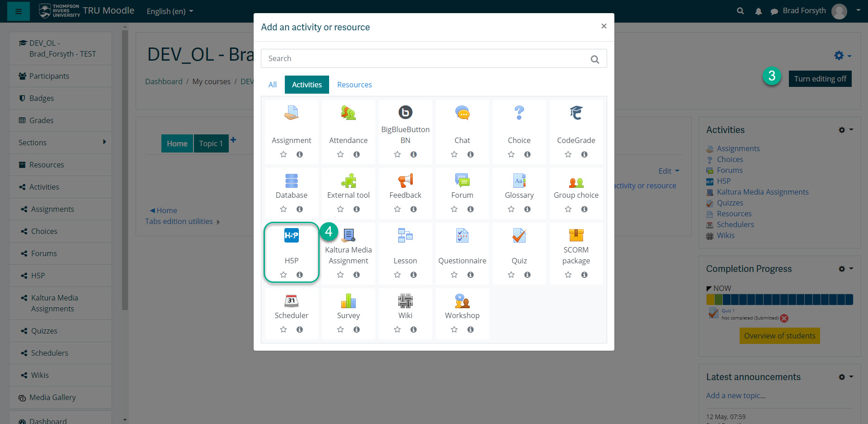
Task: Star the Database activity
Action: tap(283, 209)
